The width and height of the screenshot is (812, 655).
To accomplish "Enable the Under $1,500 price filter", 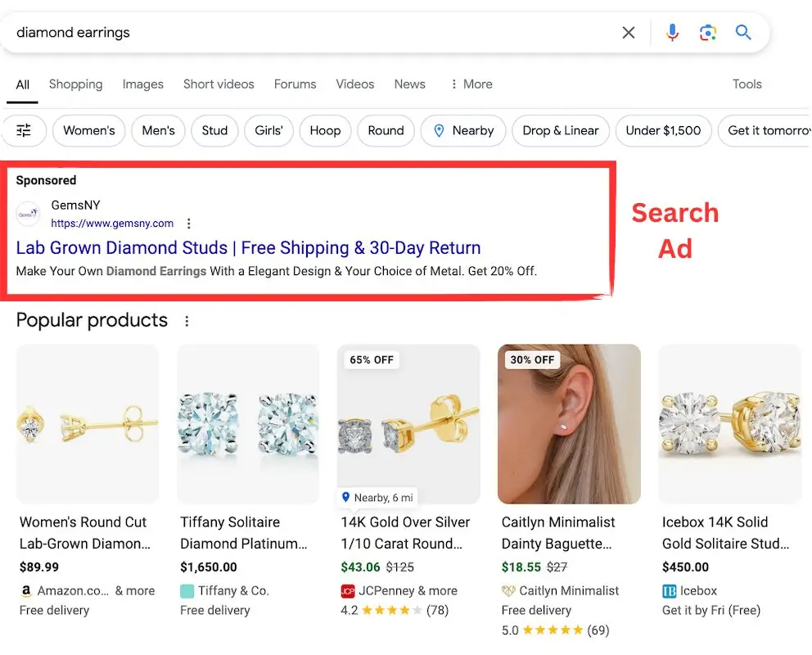I will [663, 130].
